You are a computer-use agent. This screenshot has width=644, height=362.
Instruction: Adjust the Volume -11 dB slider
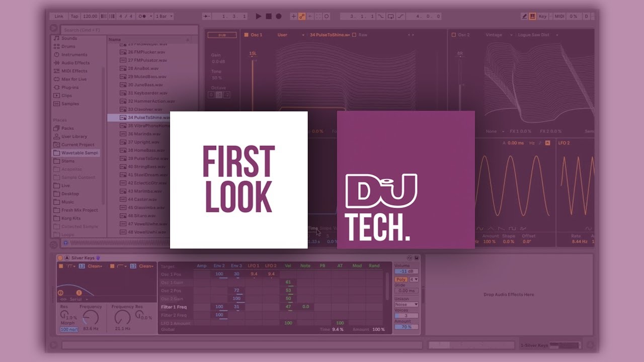[x=406, y=271]
